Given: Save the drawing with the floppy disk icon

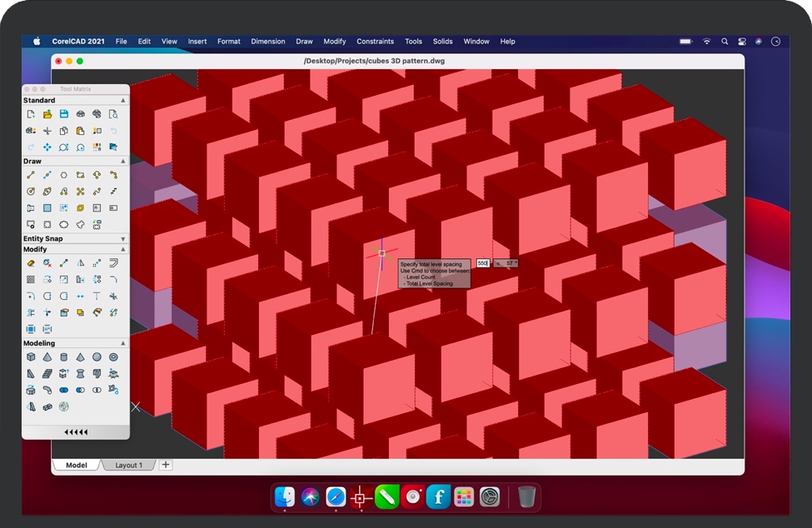Looking at the screenshot, I should click(63, 114).
